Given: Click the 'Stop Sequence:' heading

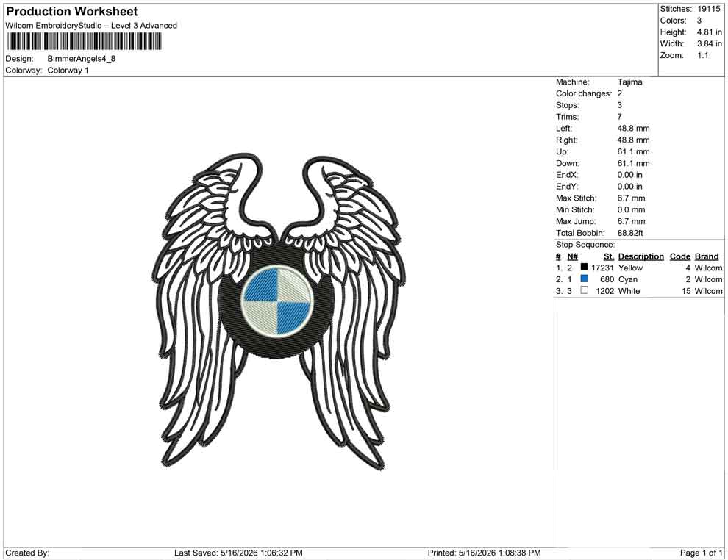Looking at the screenshot, I should click(x=585, y=245).
